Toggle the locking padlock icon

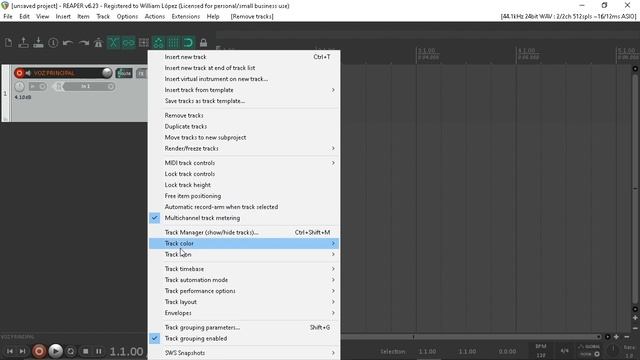tap(203, 42)
